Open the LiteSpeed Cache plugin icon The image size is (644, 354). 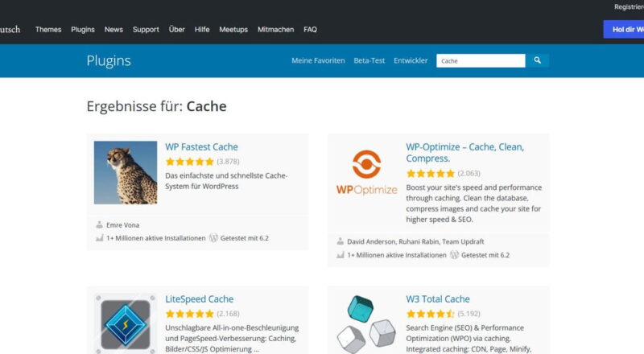tap(126, 323)
